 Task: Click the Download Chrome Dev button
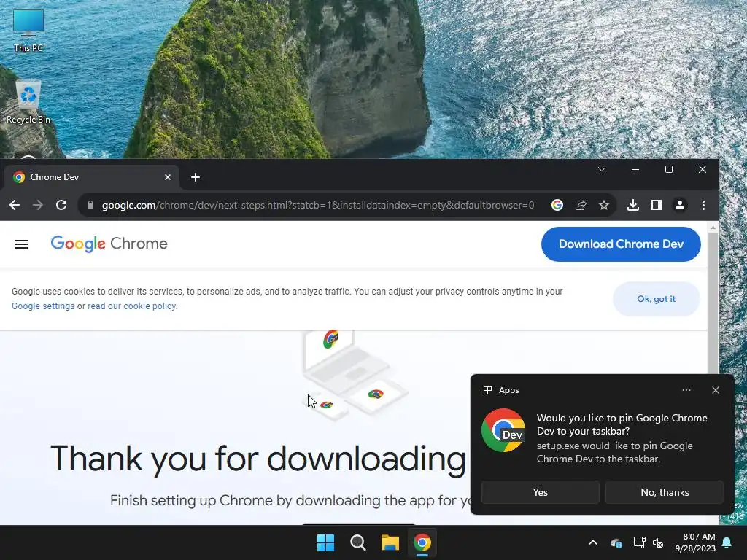pyautogui.click(x=621, y=244)
